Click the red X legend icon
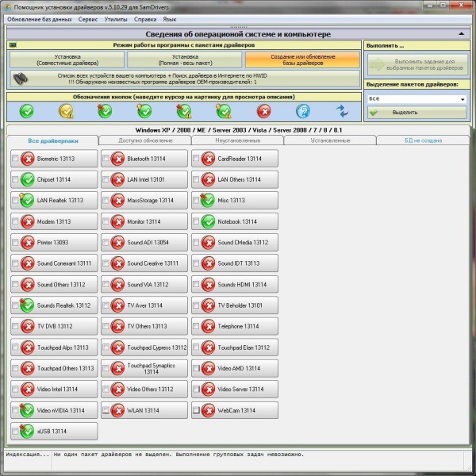The image size is (476, 476). pos(263,111)
